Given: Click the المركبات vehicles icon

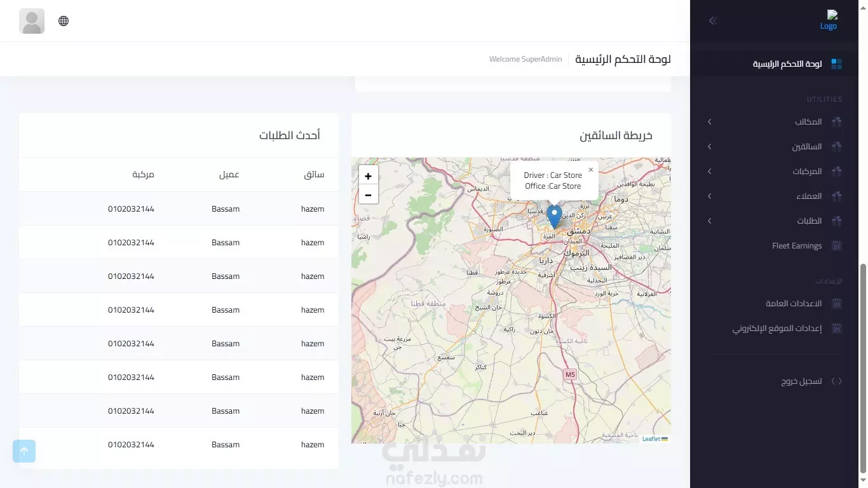Looking at the screenshot, I should [x=837, y=172].
